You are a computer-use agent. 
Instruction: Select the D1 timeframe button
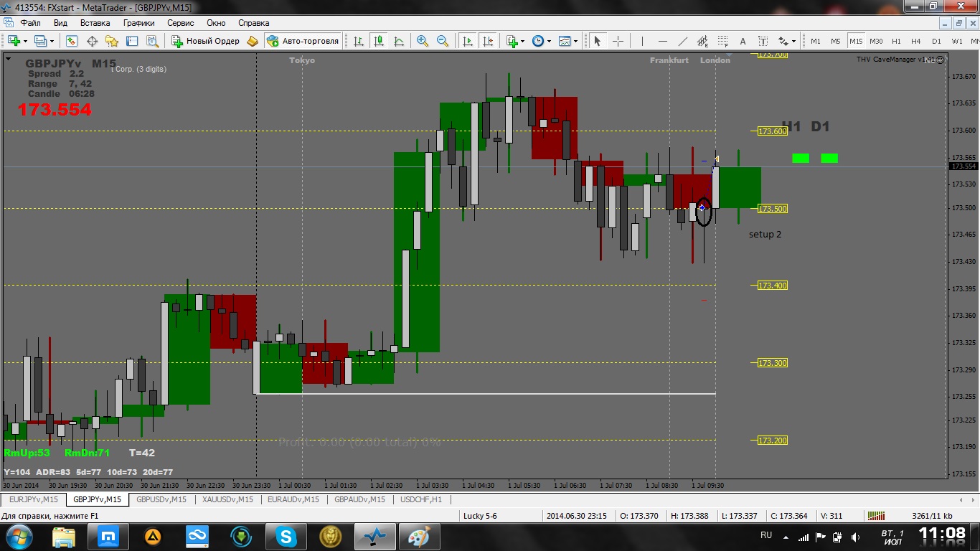(x=936, y=41)
